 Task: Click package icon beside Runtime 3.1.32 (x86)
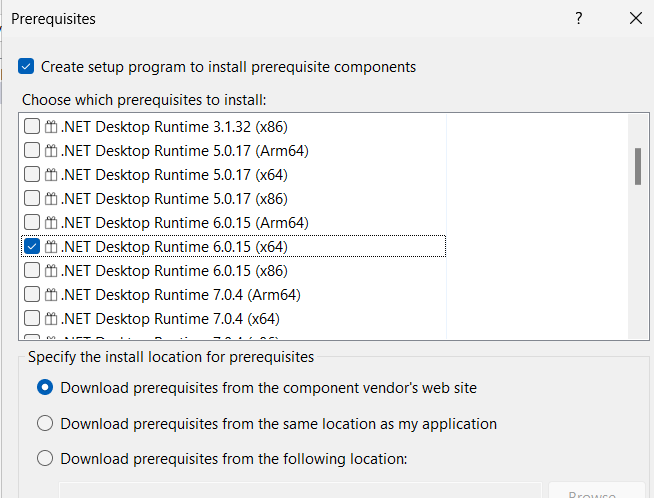(51, 126)
